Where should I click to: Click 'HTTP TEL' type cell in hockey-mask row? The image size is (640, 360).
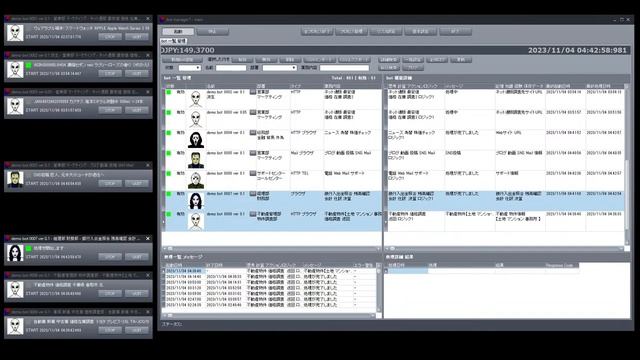pyautogui.click(x=300, y=173)
